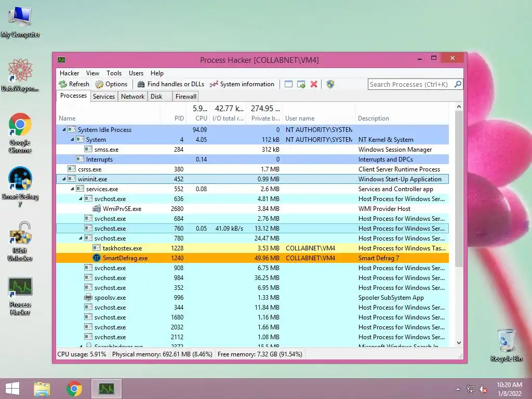Collapse the wininit.exe tree node
Image resolution: width=532 pixels, height=399 pixels.
[64, 179]
